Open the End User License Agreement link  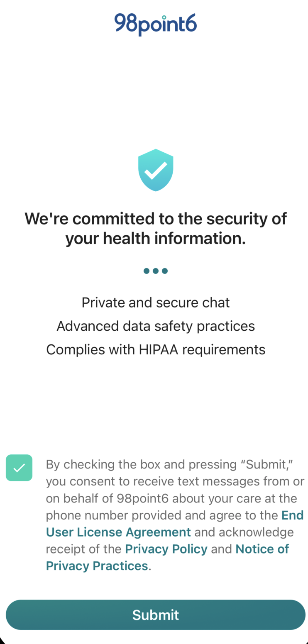click(175, 524)
